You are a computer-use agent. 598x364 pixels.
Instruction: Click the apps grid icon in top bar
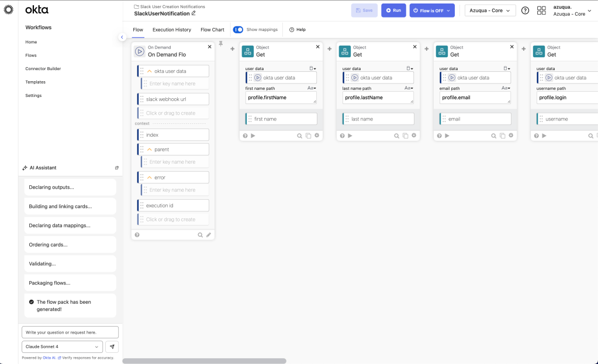click(541, 10)
